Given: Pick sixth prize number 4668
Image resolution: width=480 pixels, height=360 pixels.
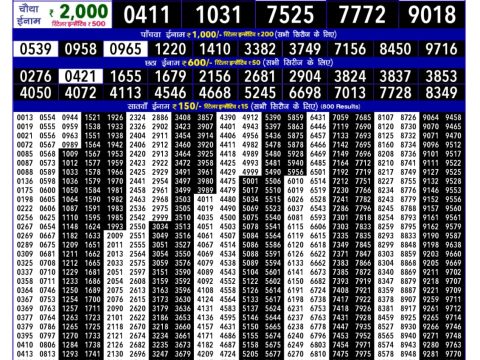Looking at the screenshot, I should 215,93.
